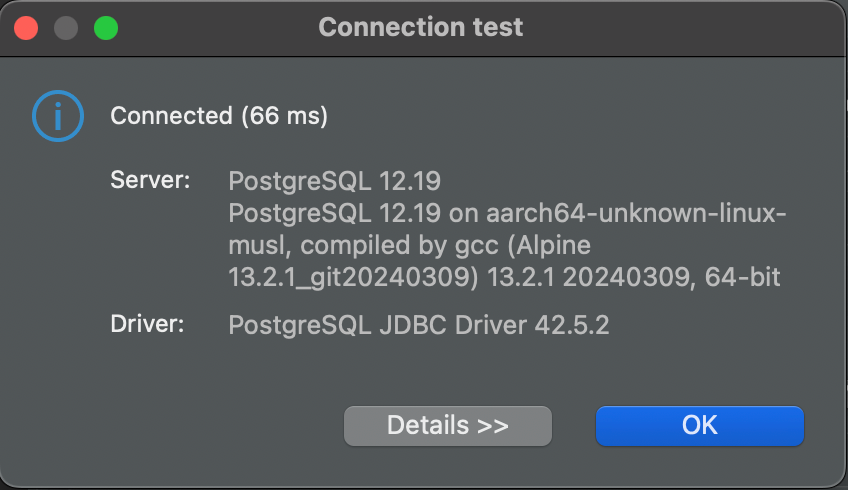Click the Driver: label
Image resolution: width=848 pixels, height=490 pixels.
(x=147, y=324)
